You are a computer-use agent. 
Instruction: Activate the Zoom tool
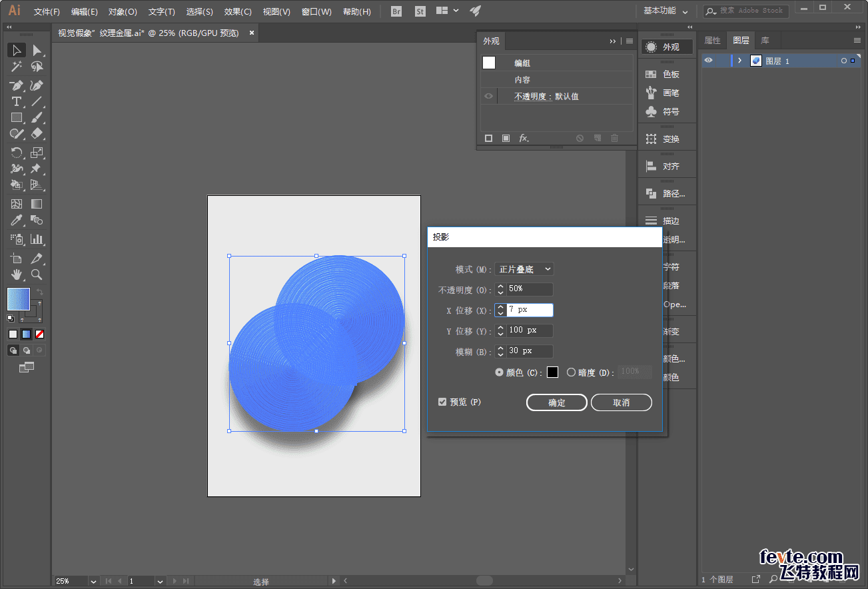37,275
